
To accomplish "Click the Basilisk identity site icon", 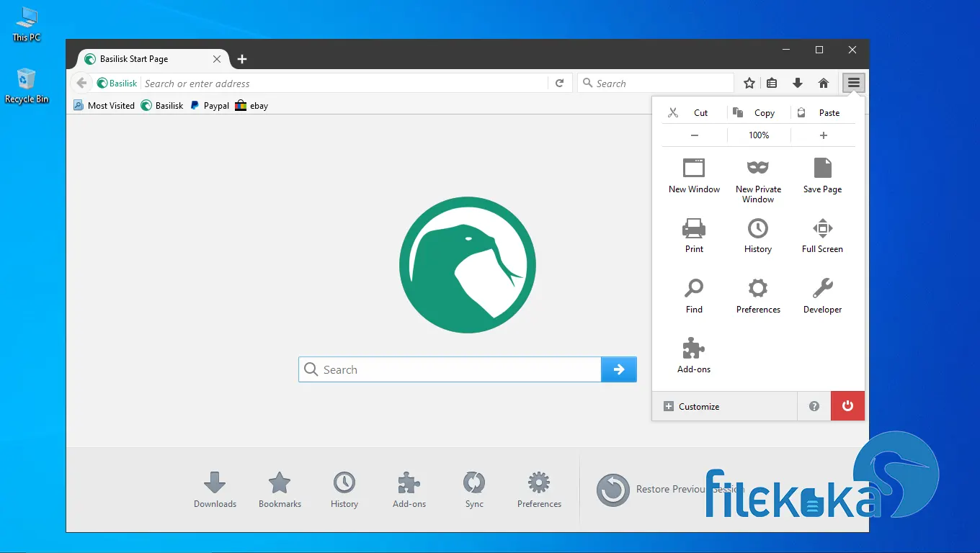I will (117, 84).
